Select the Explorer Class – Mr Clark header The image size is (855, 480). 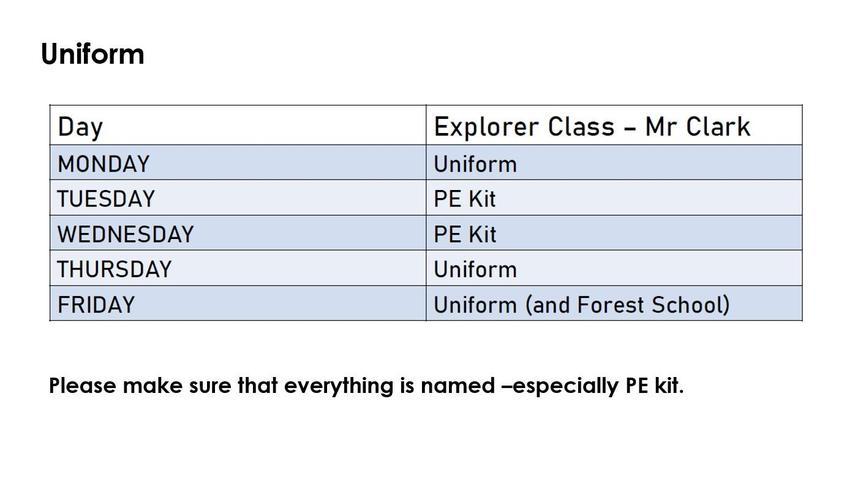(614, 125)
